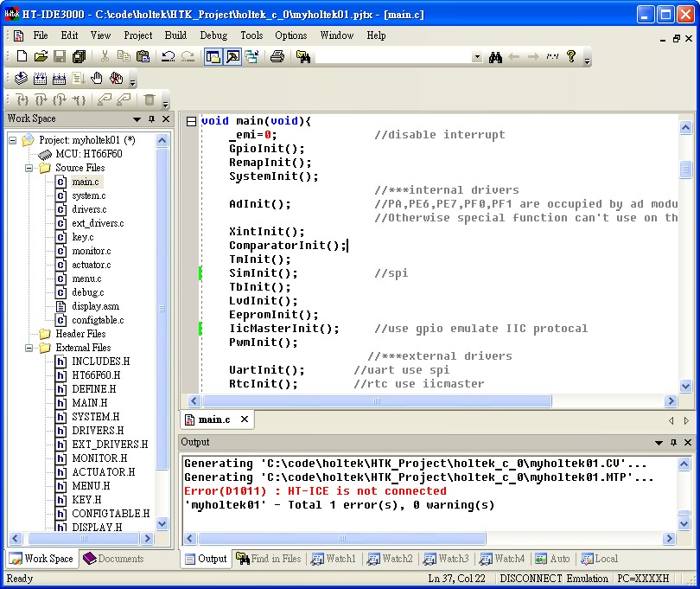Collapse the Source Files folder
The width and height of the screenshot is (700, 589).
point(29,168)
